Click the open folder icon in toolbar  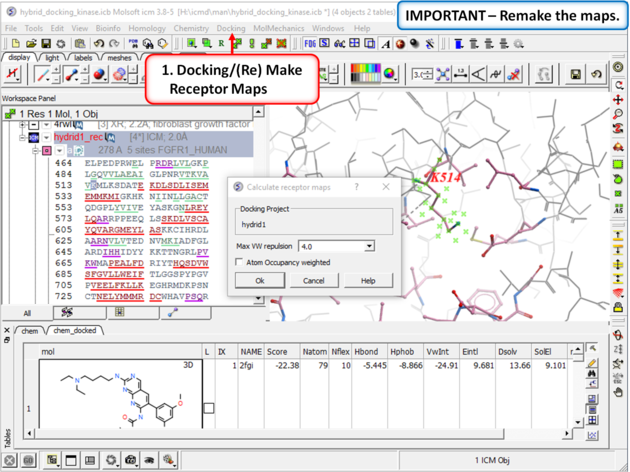coord(31,44)
